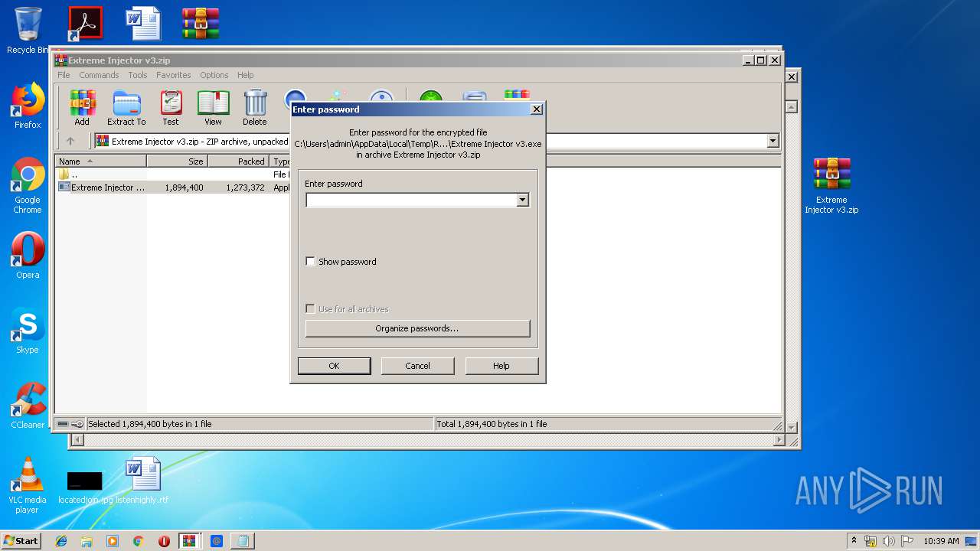The width and height of the screenshot is (980, 551).
Task: Click the Extract To toolbar icon
Action: [126, 107]
